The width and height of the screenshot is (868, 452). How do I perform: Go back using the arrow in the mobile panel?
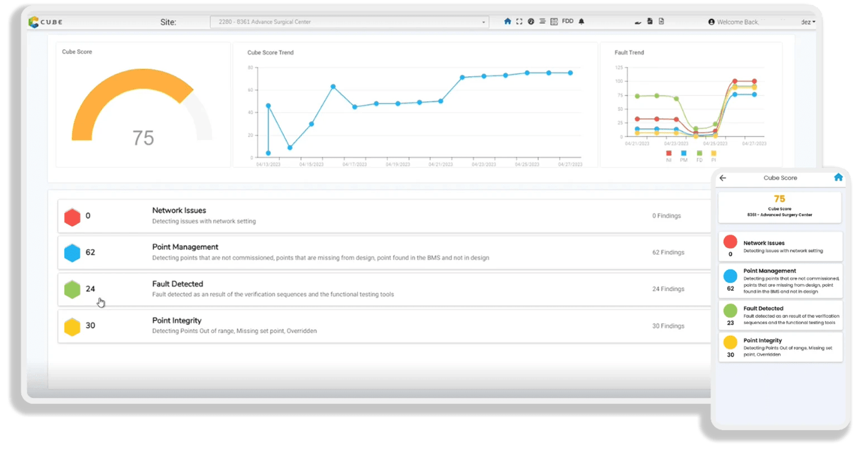click(722, 178)
